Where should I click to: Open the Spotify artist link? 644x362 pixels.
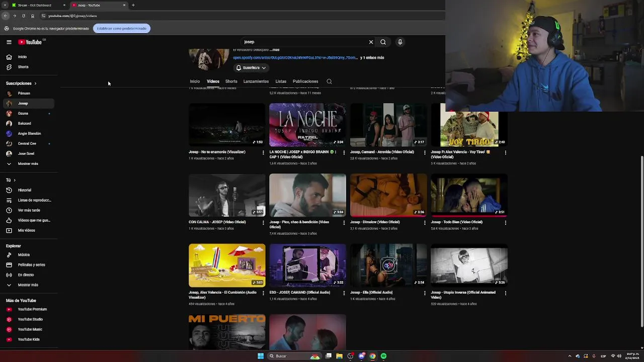point(295,58)
